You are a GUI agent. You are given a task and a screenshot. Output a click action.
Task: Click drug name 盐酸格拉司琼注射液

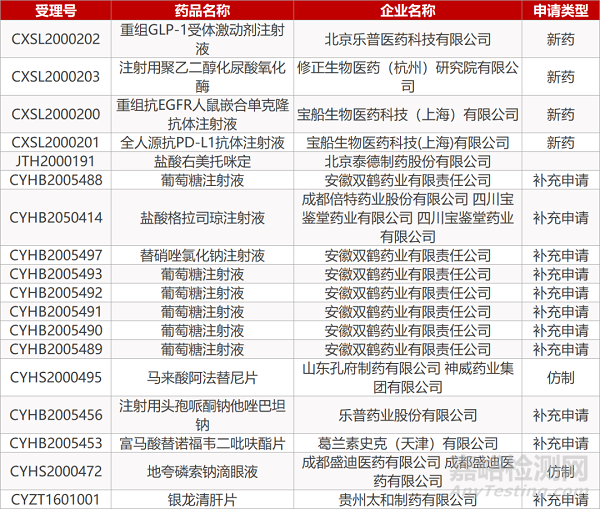pyautogui.click(x=202, y=217)
